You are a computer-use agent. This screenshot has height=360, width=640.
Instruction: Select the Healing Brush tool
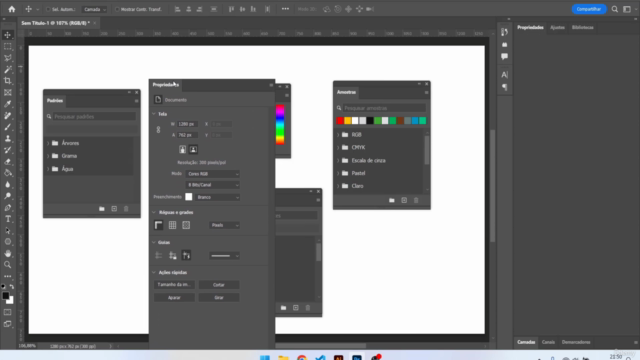[8, 116]
